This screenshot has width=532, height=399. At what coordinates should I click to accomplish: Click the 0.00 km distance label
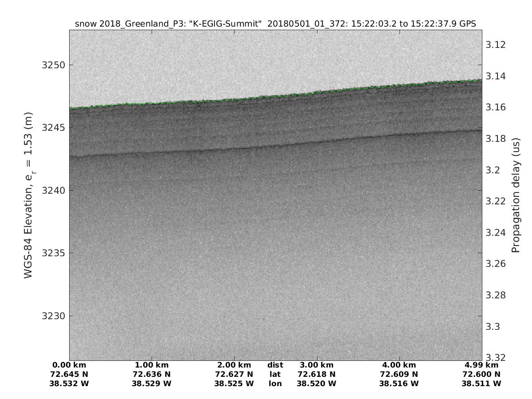coord(70,365)
